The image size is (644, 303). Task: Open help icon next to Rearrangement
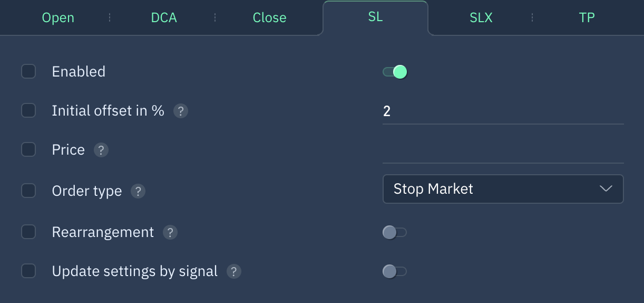(170, 233)
